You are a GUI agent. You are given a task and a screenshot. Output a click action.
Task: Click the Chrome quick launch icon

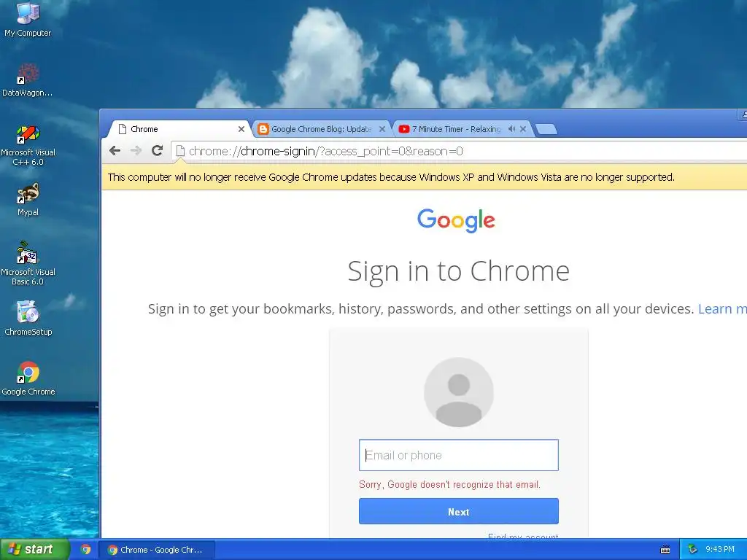[85, 550]
